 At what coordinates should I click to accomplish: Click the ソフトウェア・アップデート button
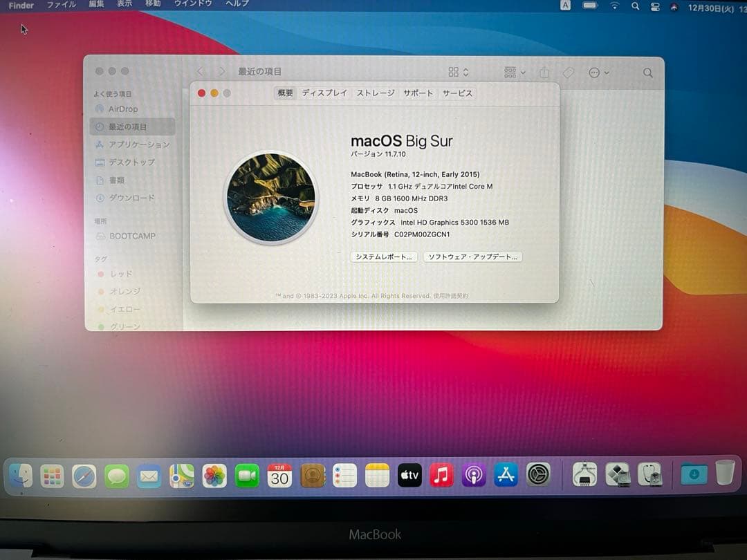click(x=472, y=256)
